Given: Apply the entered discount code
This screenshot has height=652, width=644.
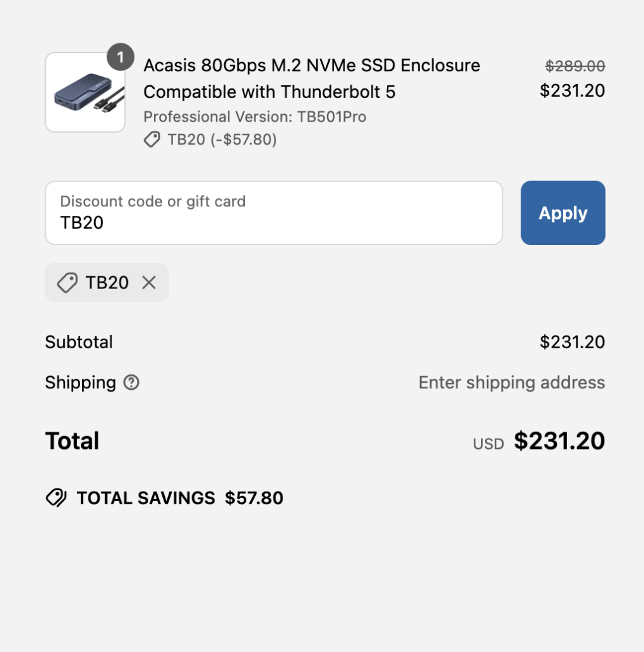Looking at the screenshot, I should click(x=563, y=213).
